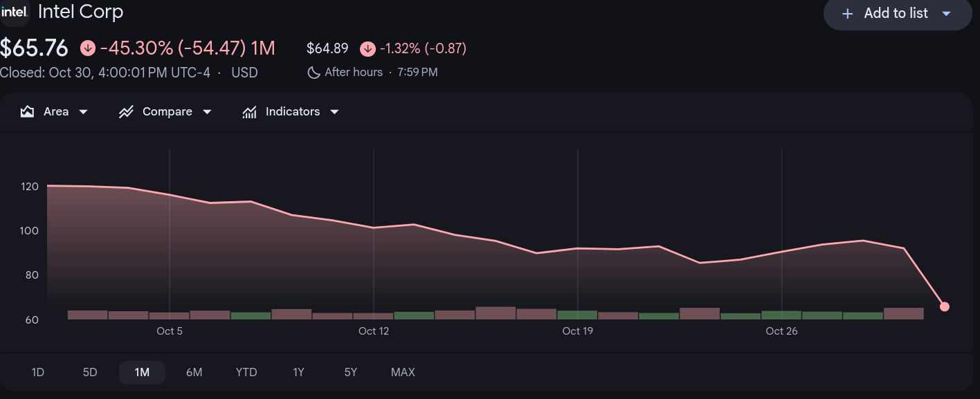Click the 100 price axis label
980x399 pixels.
coord(30,231)
